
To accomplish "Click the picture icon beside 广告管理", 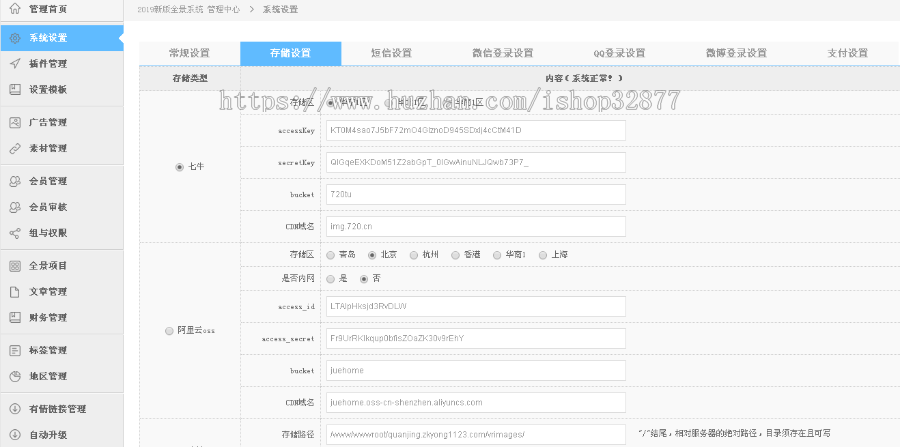I will (x=15, y=122).
